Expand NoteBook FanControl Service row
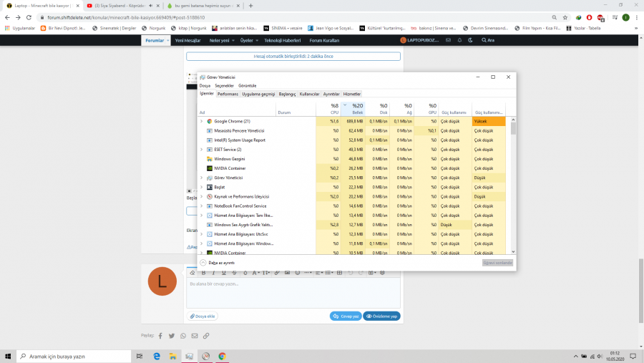This screenshot has height=363, width=644. pos(202,206)
